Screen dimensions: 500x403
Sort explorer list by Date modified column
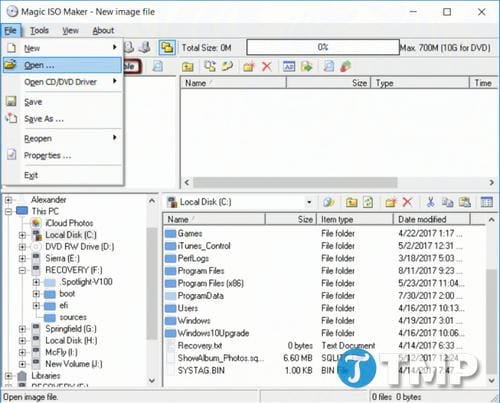pyautogui.click(x=432, y=219)
